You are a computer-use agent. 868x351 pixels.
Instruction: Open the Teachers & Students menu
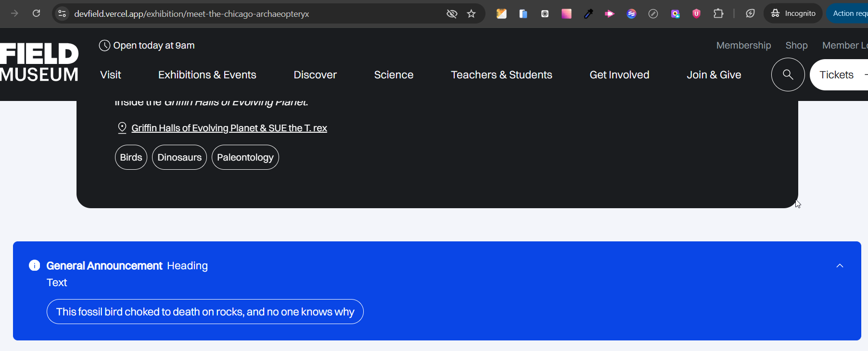pos(501,75)
